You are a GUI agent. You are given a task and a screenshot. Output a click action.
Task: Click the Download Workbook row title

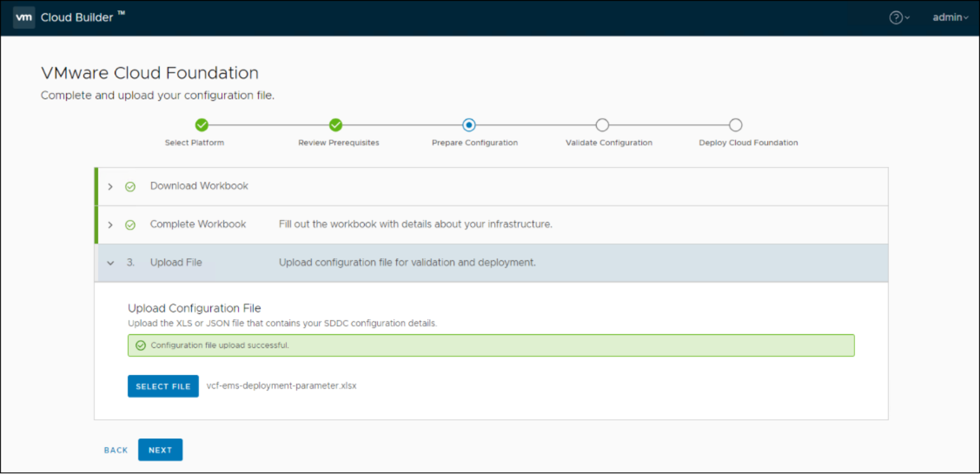point(200,186)
